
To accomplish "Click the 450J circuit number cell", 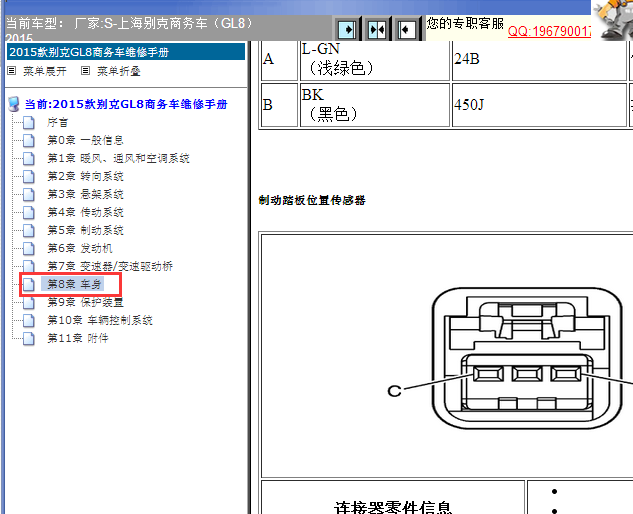I will pyautogui.click(x=539, y=105).
